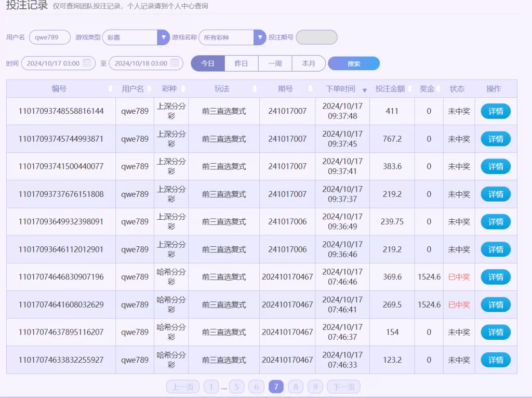This screenshot has width=532, height=398.
Task: Sort table by 彩种 column arrows
Action: (183, 89)
